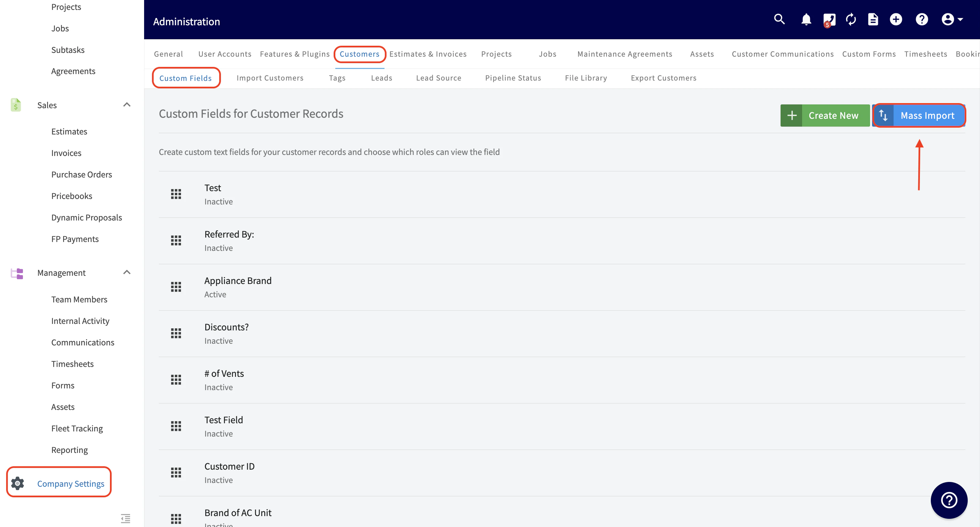This screenshot has height=527, width=980.
Task: Open the Estimates & Invoices tab
Action: click(x=428, y=54)
